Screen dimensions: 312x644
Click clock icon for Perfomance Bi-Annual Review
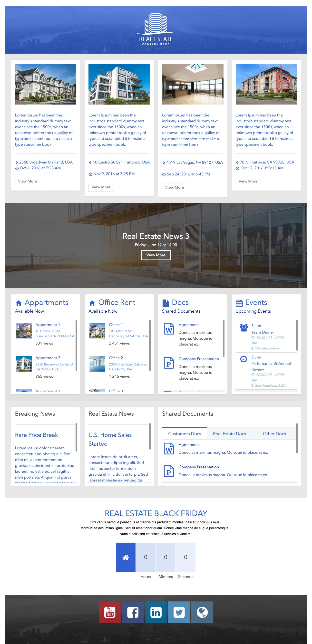(243, 359)
